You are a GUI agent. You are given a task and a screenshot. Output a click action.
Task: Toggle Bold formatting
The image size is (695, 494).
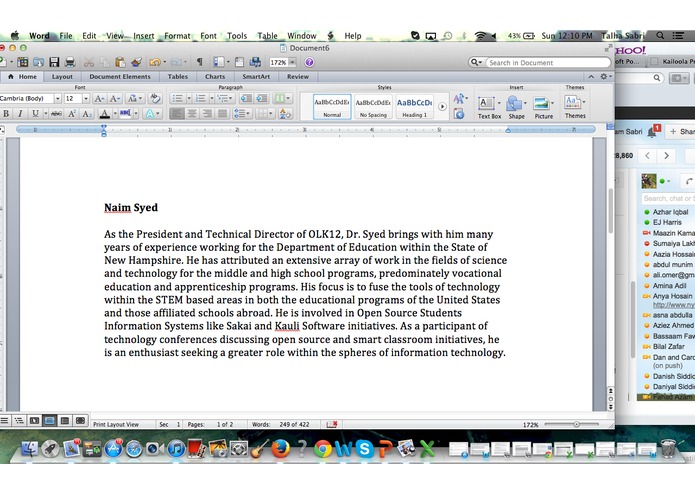[6, 114]
